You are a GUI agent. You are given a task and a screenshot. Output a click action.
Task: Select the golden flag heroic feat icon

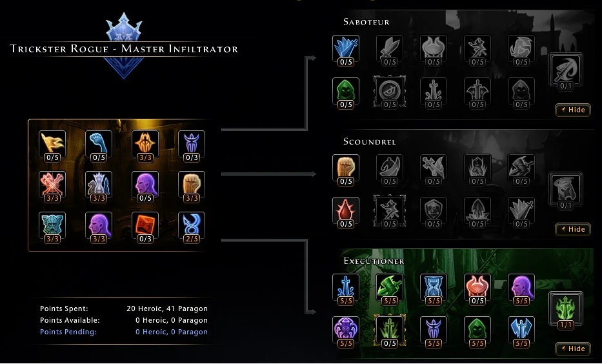tap(52, 147)
